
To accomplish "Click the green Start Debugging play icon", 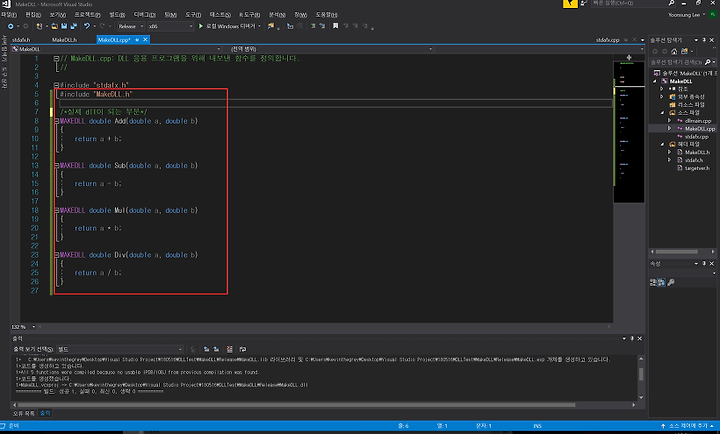I will point(201,26).
